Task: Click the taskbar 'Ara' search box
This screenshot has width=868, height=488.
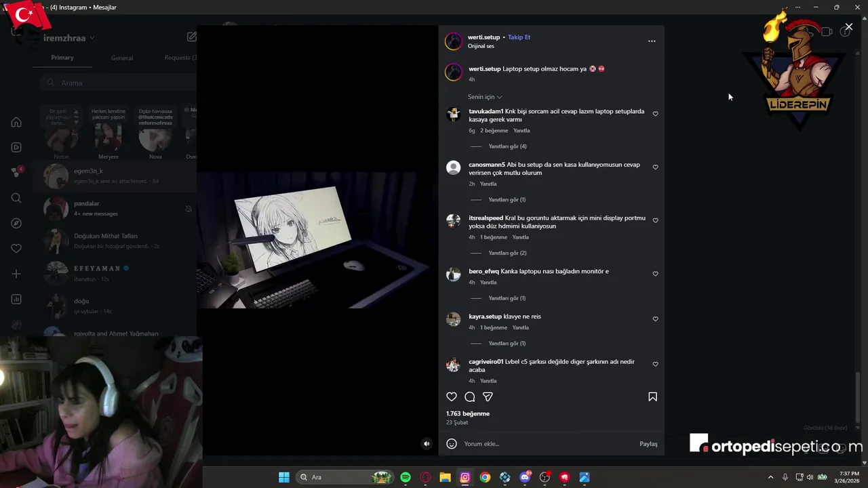Action: tap(346, 477)
